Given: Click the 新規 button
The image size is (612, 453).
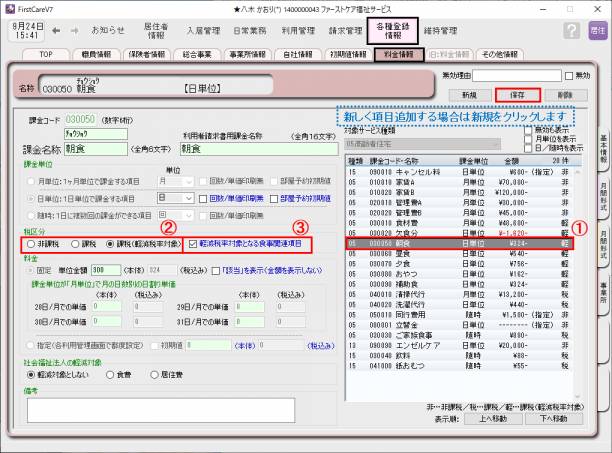Looking at the screenshot, I should [x=468, y=94].
